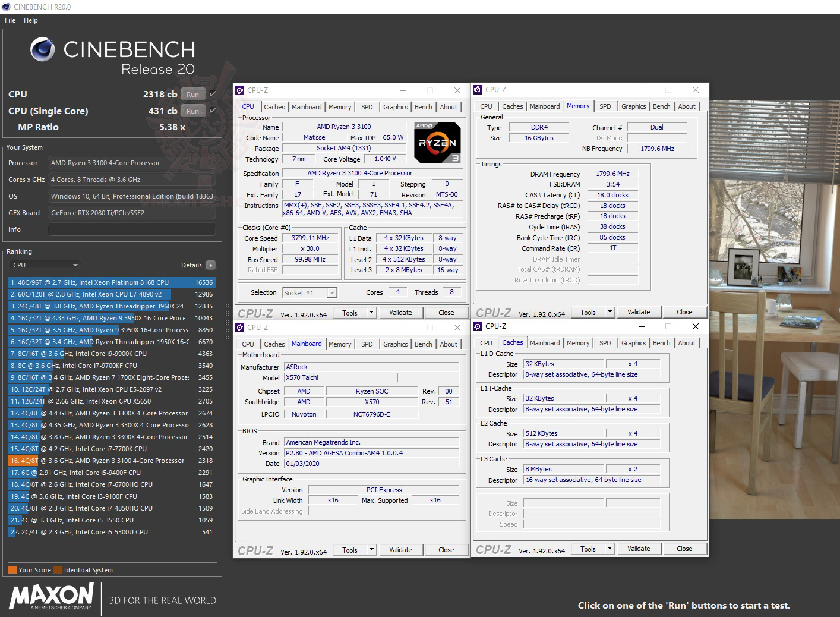Click the CAS# Latency value 18.0 clocks

(x=612, y=195)
